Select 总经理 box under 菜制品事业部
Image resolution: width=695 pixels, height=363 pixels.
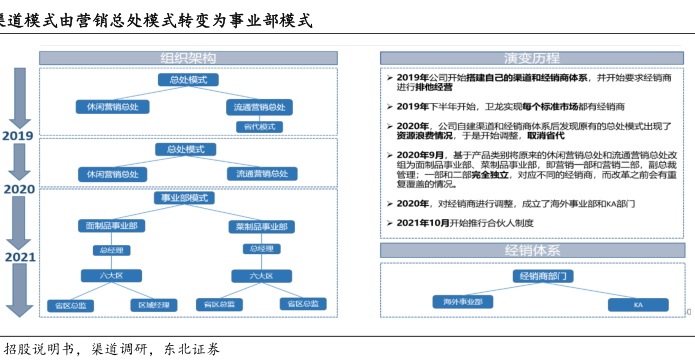(262, 249)
